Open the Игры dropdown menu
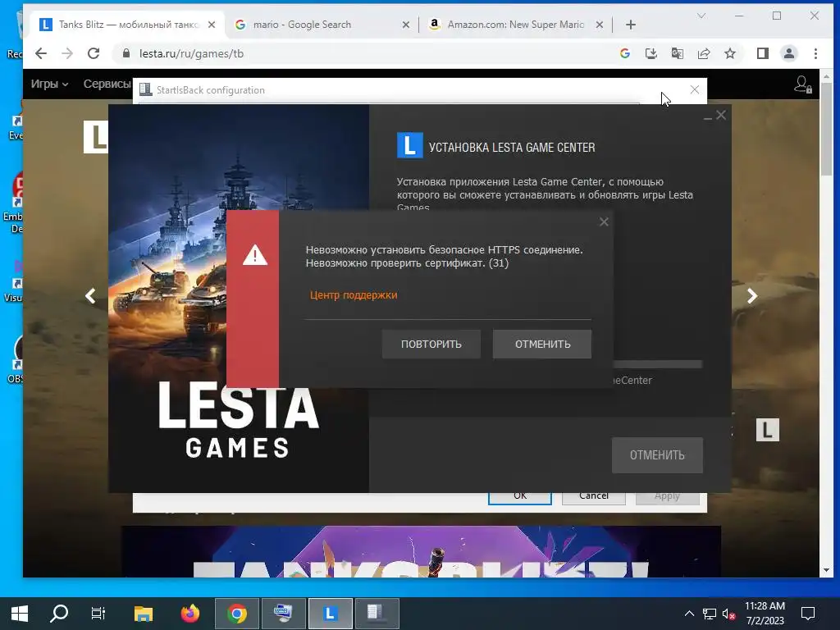This screenshot has width=840, height=630. [49, 84]
